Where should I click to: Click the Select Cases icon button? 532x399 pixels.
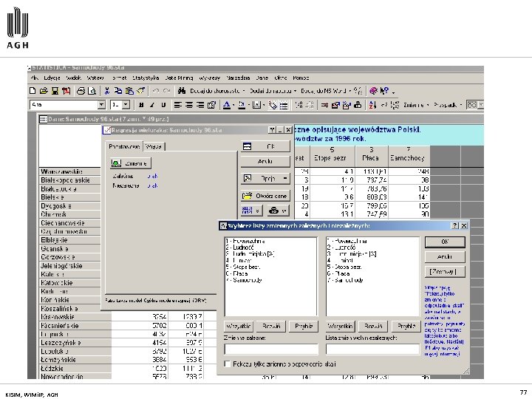(251, 211)
